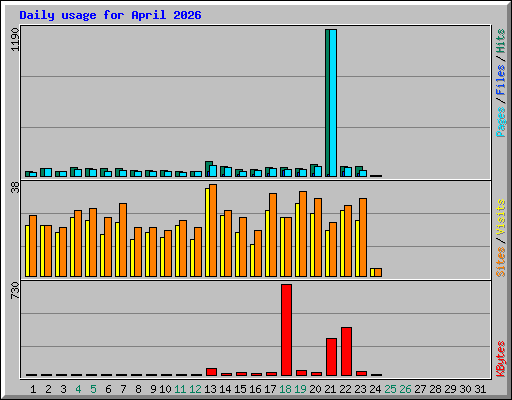Screen dimensions: 512x400
Task: Click day label '27' on the x-axis
Action: pos(420,389)
